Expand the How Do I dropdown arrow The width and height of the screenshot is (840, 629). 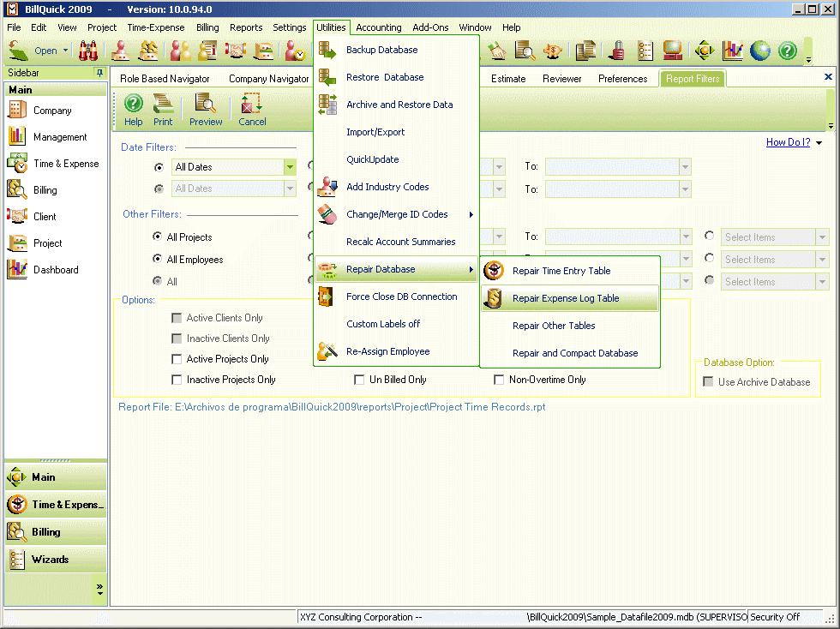tap(819, 142)
